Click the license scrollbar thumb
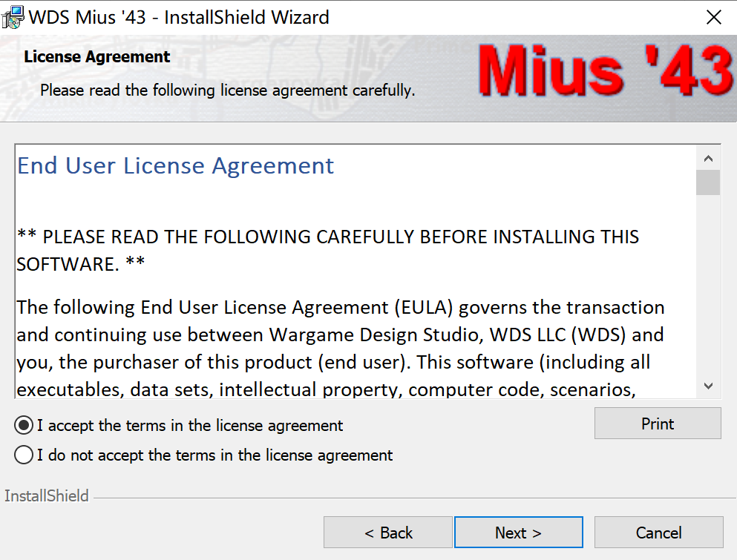This screenshot has width=737, height=560. tap(708, 182)
